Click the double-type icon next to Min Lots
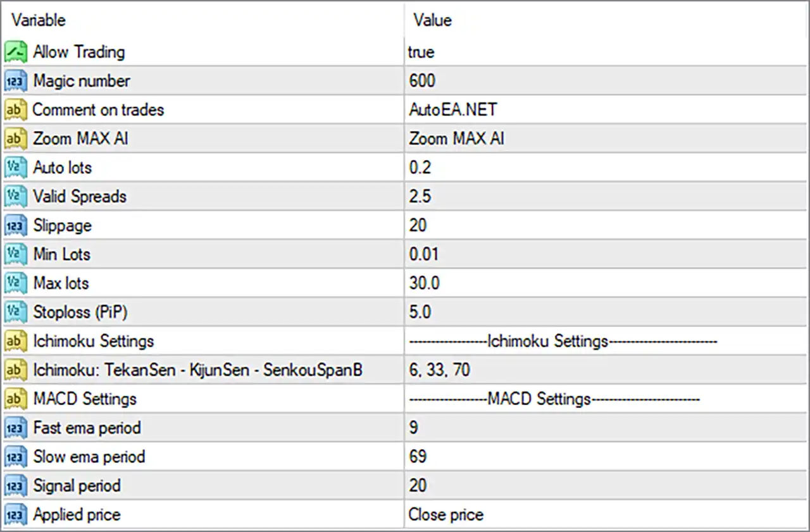The width and height of the screenshot is (810, 532). (15, 254)
